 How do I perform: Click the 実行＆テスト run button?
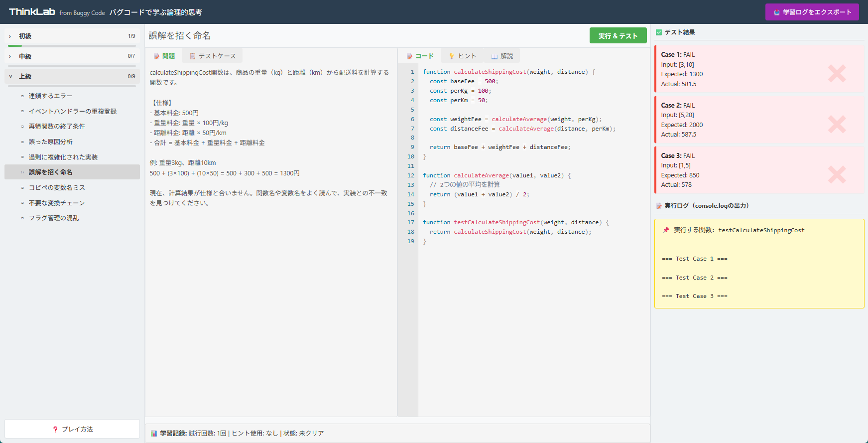point(618,35)
